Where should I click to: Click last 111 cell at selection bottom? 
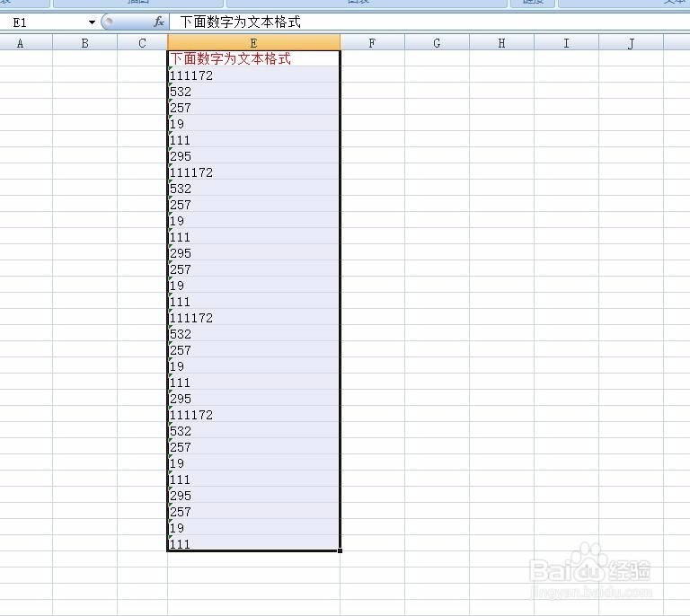pos(254,543)
